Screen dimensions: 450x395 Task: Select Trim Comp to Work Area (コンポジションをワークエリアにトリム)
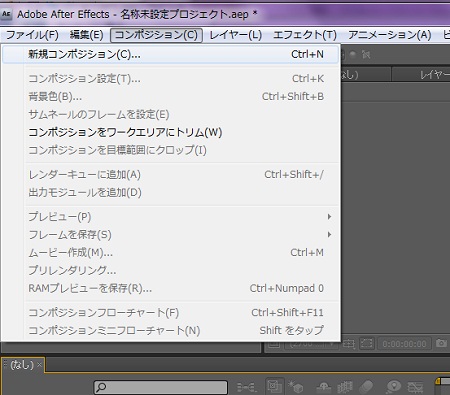(170, 132)
